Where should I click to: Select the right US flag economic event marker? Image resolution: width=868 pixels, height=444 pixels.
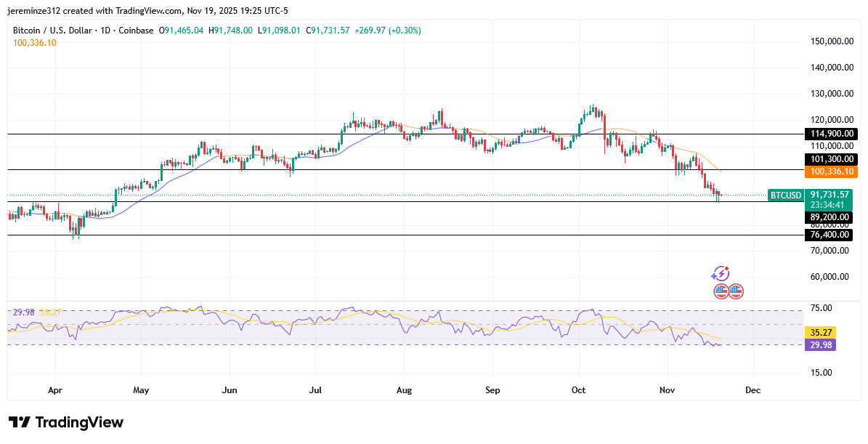pos(736,291)
